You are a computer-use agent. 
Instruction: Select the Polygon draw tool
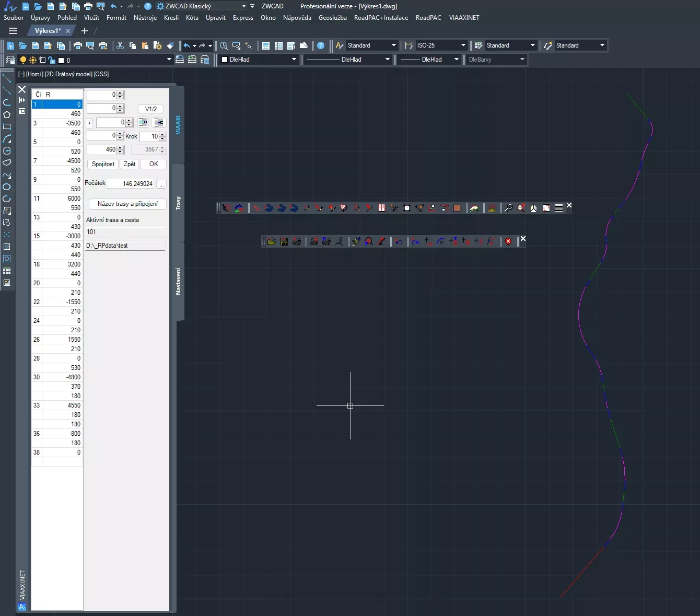pos(7,114)
